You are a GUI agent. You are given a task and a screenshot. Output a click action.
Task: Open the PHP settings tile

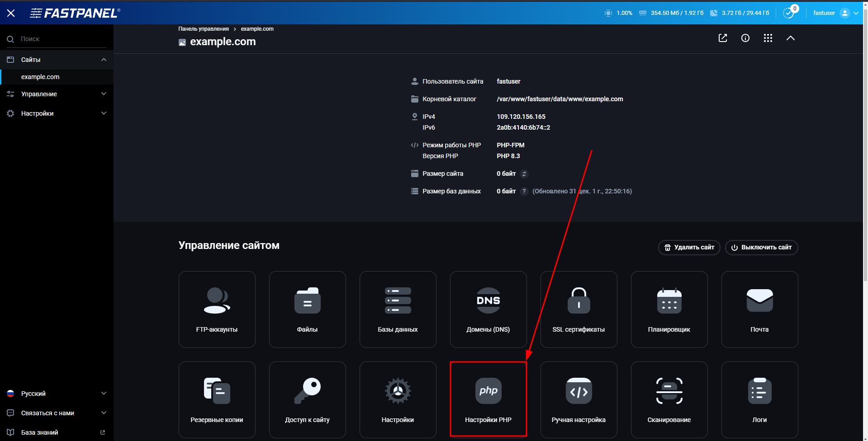[x=488, y=399]
